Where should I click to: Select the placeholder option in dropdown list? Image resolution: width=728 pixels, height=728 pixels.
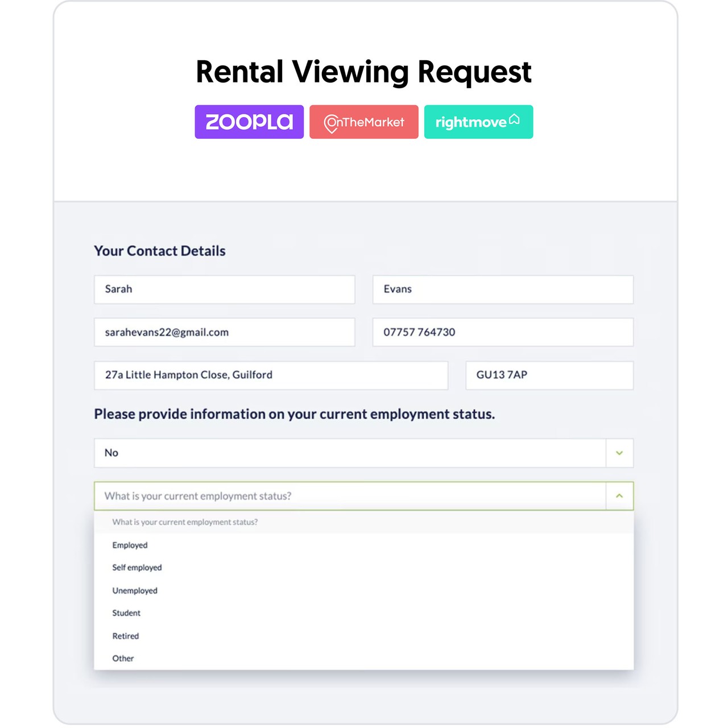click(x=185, y=522)
